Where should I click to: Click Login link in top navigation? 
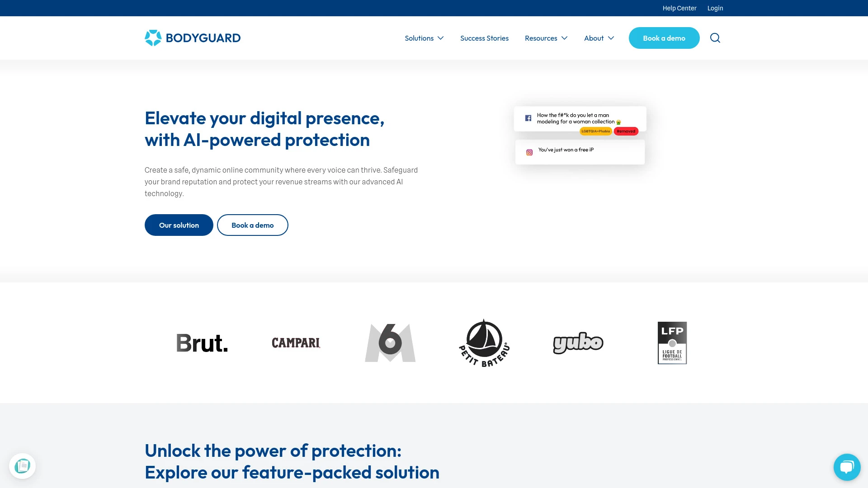[x=715, y=8]
